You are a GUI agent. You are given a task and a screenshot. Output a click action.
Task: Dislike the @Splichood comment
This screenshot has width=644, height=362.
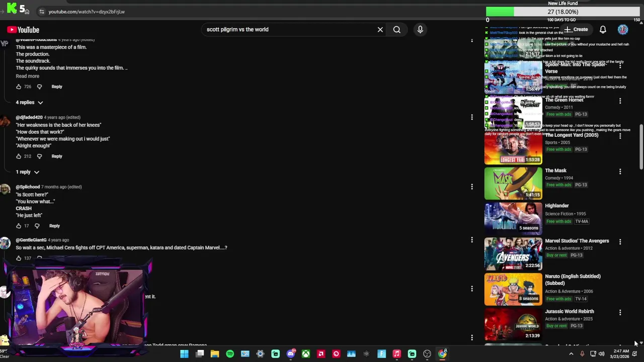click(37, 226)
